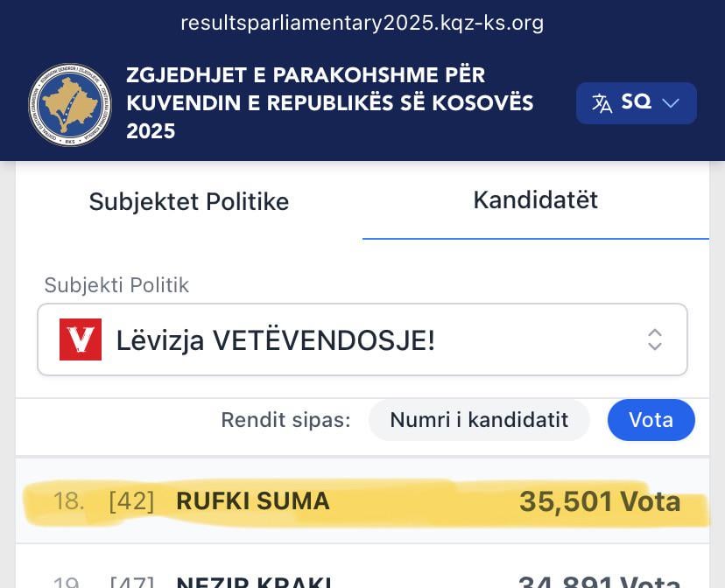This screenshot has width=725, height=588.
Task: Select the highlighted RUFKI SUMA candidate row
Action: [362, 501]
